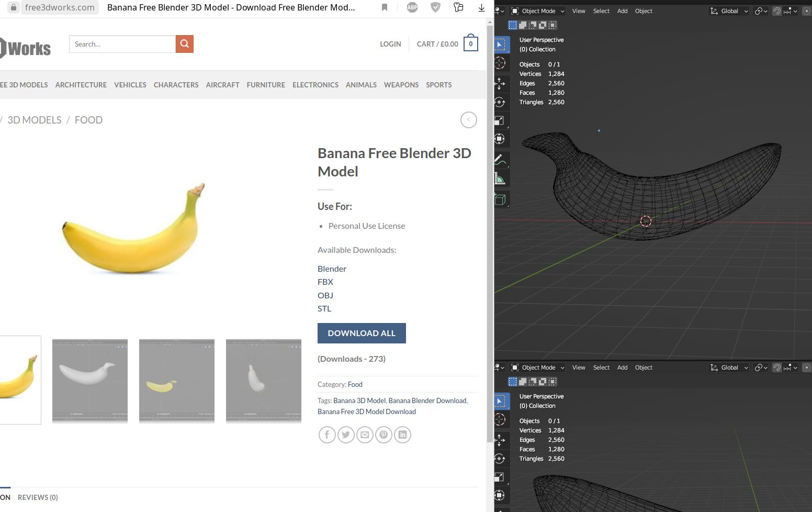Open the Banana Blender Download tag link
Screen dimensions: 812x512
click(x=427, y=400)
